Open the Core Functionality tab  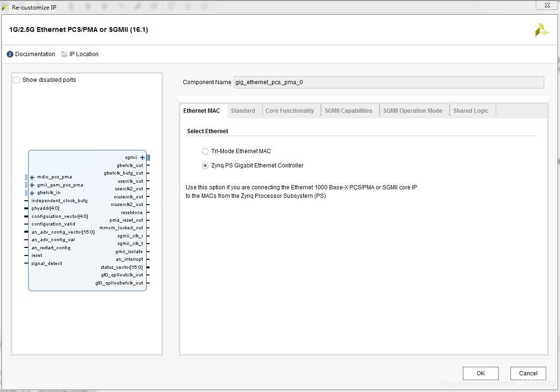(x=290, y=110)
